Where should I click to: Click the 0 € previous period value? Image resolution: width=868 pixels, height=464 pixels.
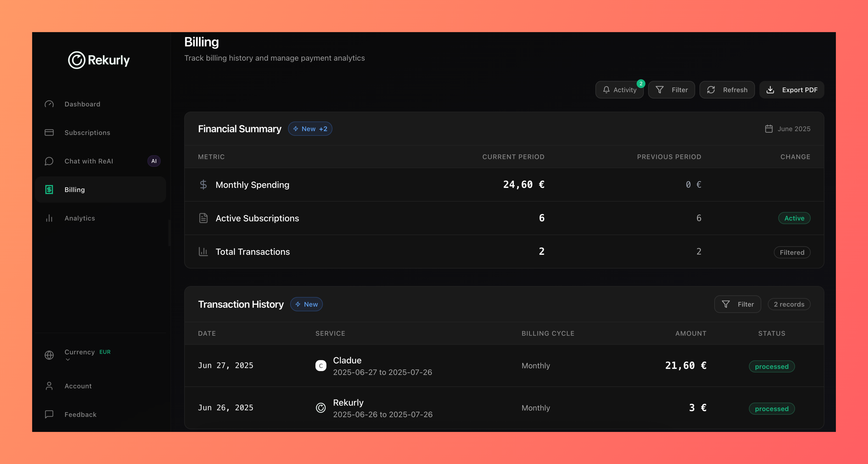click(693, 184)
